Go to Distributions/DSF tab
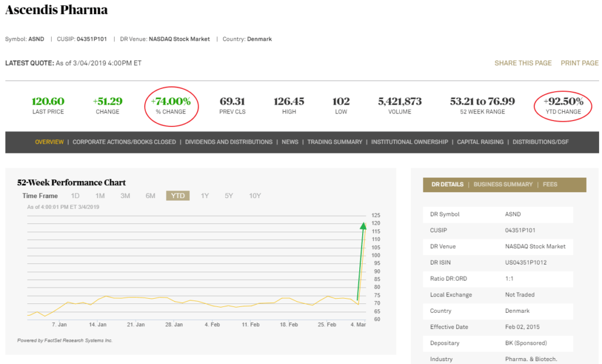This screenshot has height=364, width=602. pos(541,142)
